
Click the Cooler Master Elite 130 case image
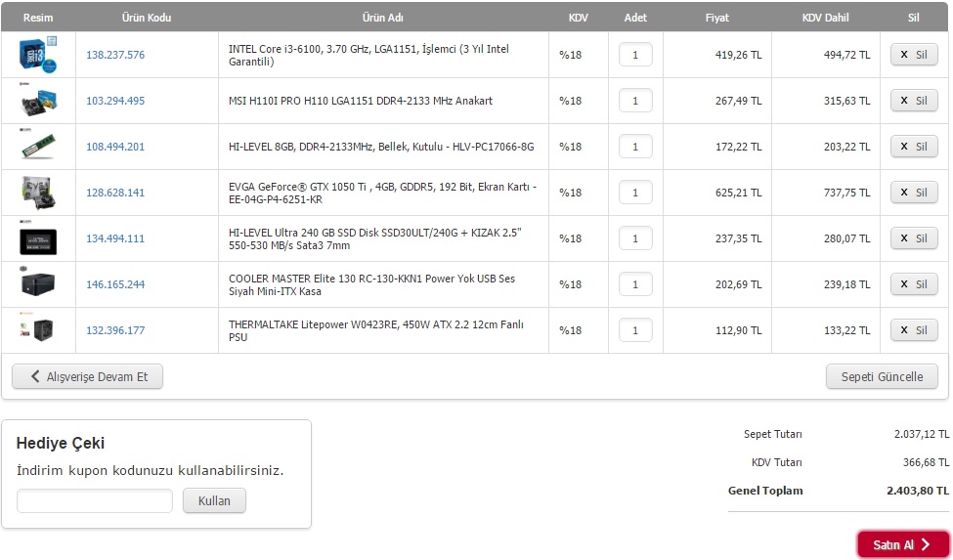point(38,284)
